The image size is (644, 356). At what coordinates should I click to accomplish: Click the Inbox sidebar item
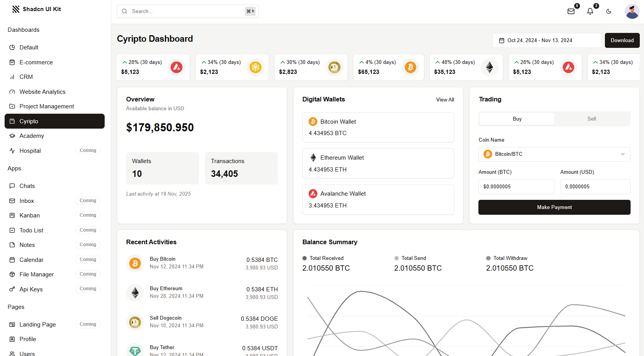tap(54, 201)
